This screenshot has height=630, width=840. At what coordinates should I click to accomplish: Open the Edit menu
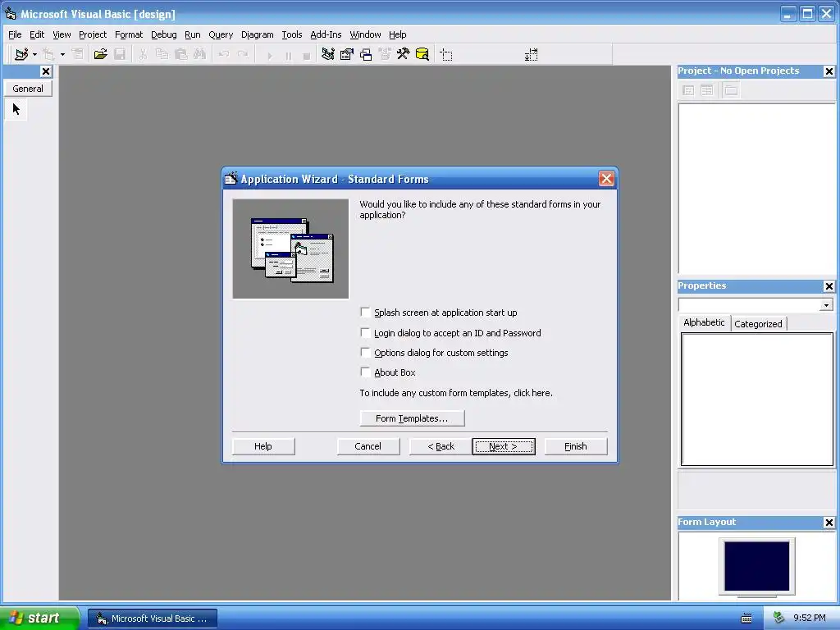pyautogui.click(x=37, y=34)
